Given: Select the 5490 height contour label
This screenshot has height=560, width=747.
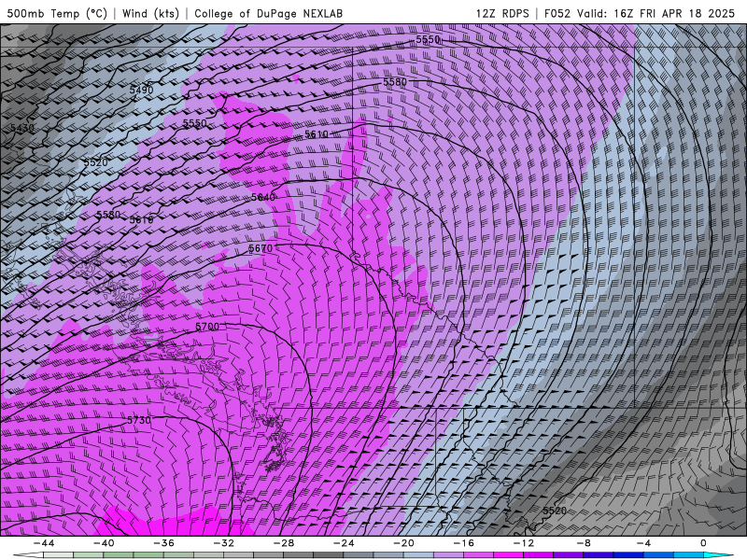Looking at the screenshot, I should coord(142,90).
